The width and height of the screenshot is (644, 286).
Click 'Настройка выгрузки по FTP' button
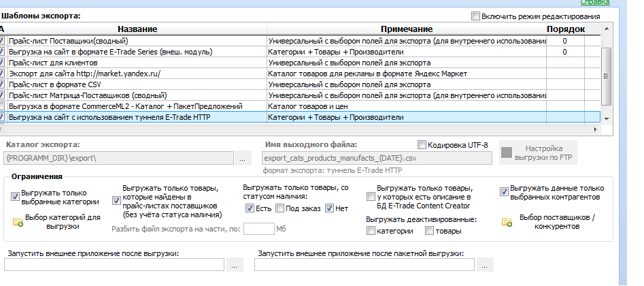(538, 153)
